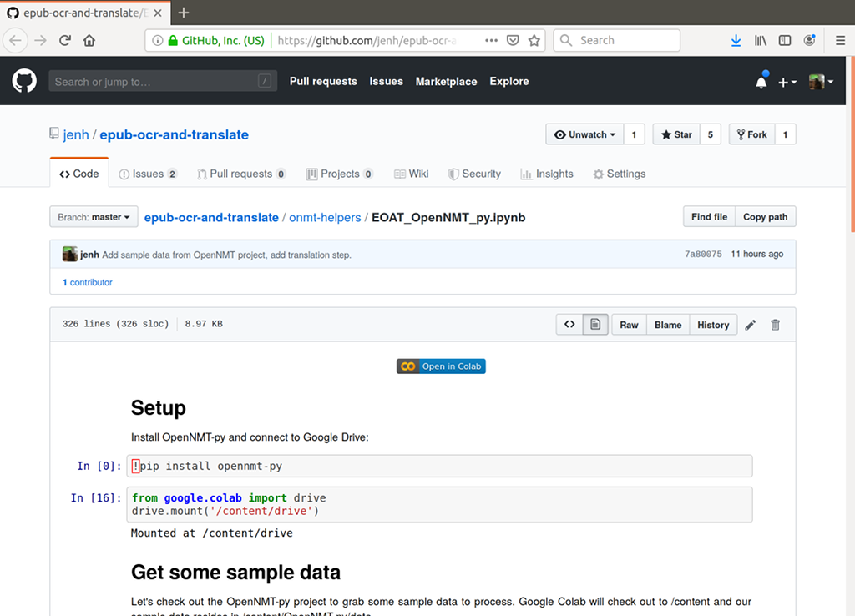Toggle the Firefox sidebar icon
Image resolution: width=855 pixels, height=616 pixels.
click(785, 40)
